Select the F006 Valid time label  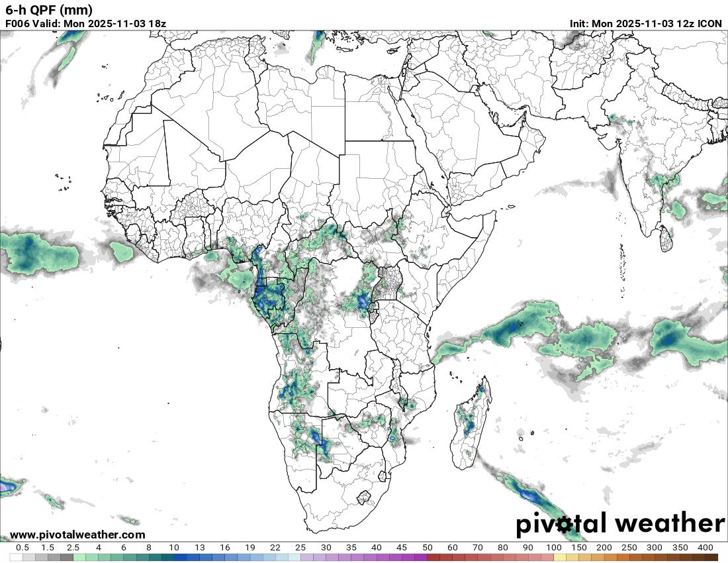[85, 23]
